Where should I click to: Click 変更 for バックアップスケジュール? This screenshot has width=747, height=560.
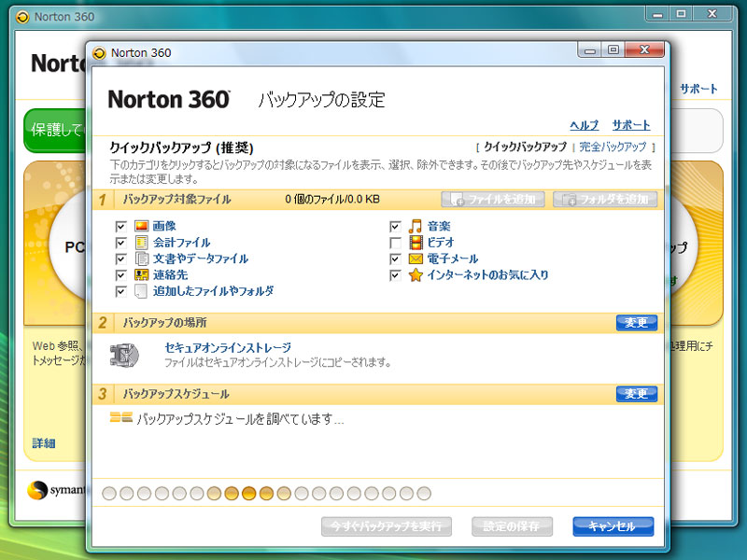click(637, 394)
